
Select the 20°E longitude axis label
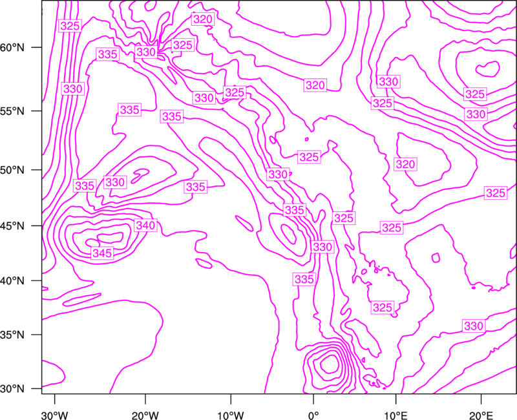481,415
